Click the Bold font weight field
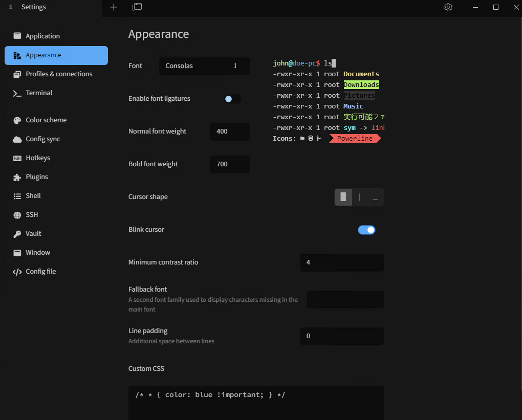 pyautogui.click(x=230, y=164)
